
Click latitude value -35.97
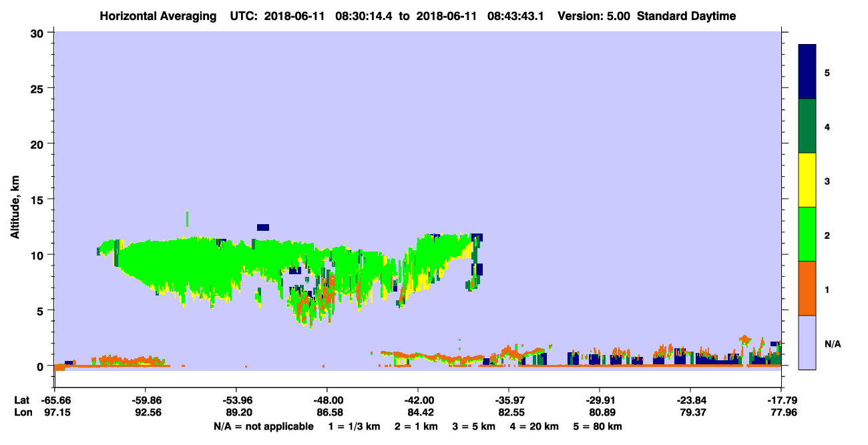click(x=509, y=400)
